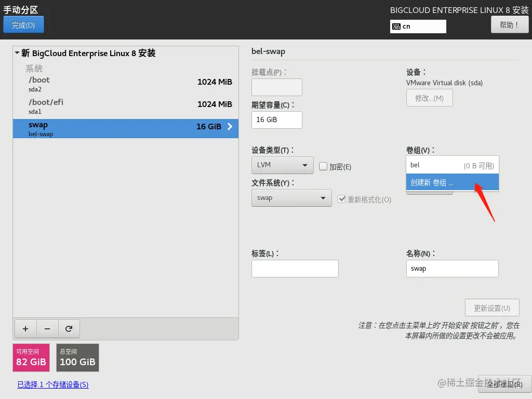This screenshot has width=532, height=399.
Task: Select the bel volume group option
Action: pos(453,165)
